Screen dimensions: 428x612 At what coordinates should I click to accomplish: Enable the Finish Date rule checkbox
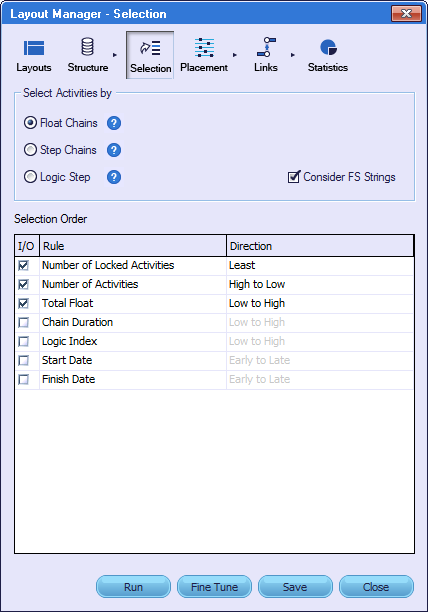click(x=23, y=379)
